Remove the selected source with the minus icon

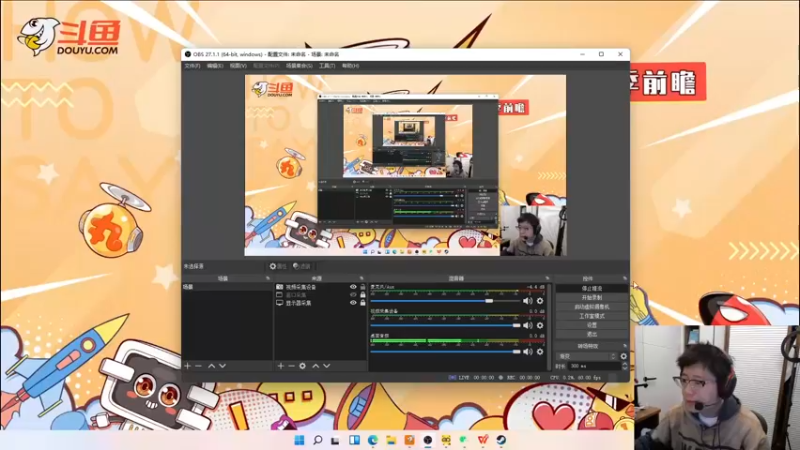[291, 366]
